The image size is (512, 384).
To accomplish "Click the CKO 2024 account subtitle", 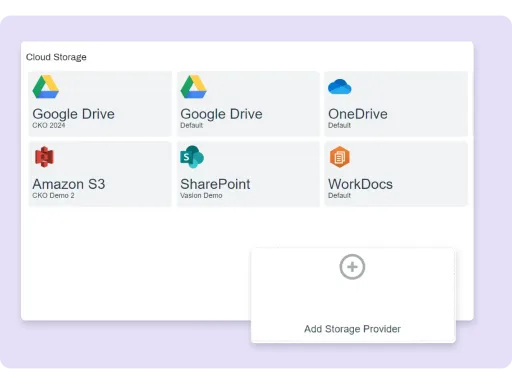I will [x=49, y=125].
